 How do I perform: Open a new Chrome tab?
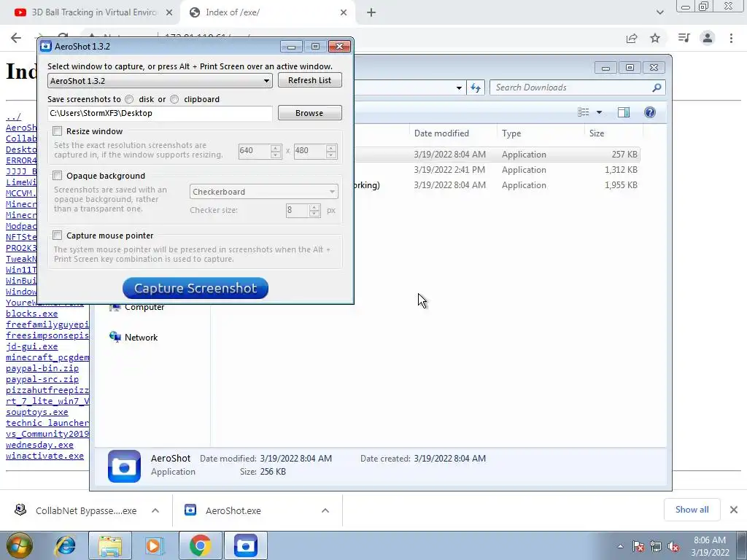click(371, 13)
